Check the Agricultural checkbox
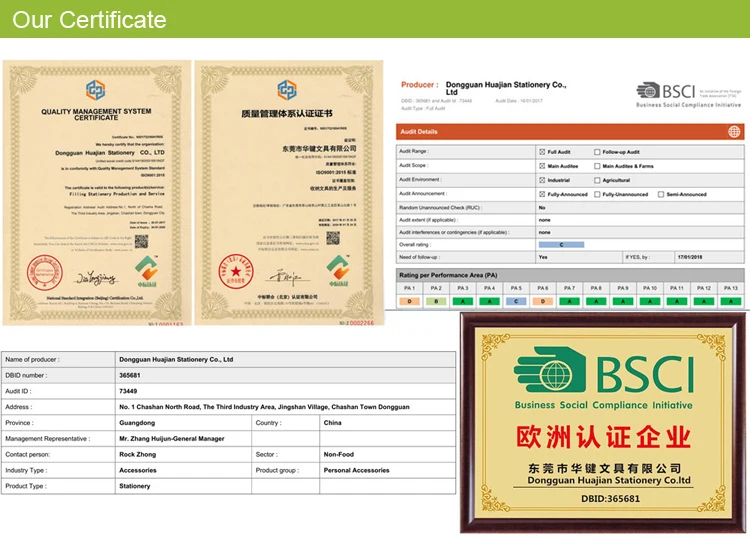 pyautogui.click(x=597, y=180)
